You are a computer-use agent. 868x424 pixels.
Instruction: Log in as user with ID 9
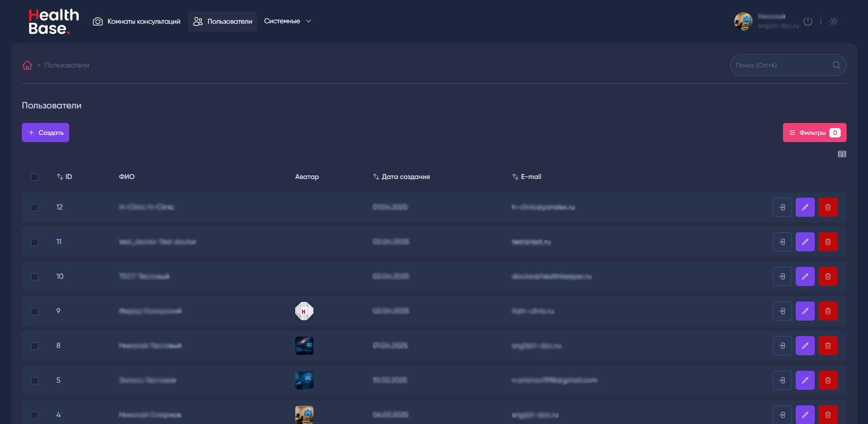coord(782,311)
